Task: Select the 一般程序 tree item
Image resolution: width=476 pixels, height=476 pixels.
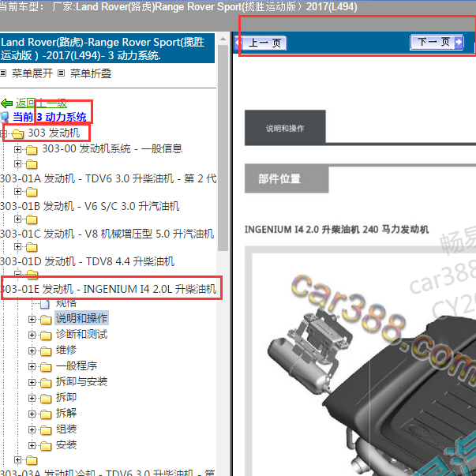Action: (x=77, y=365)
